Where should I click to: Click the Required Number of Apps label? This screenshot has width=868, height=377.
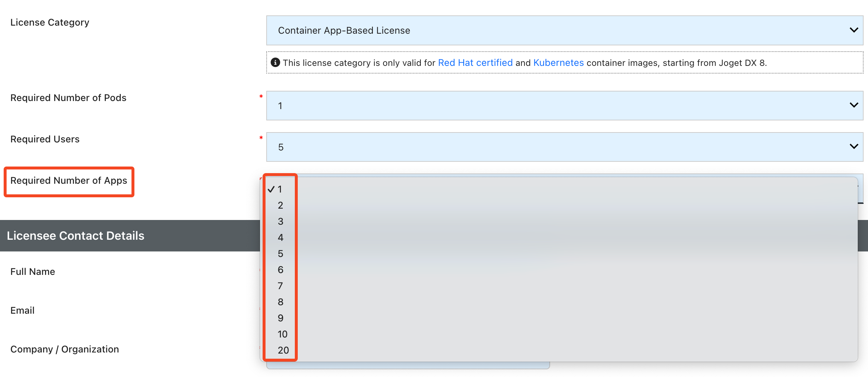click(x=69, y=180)
